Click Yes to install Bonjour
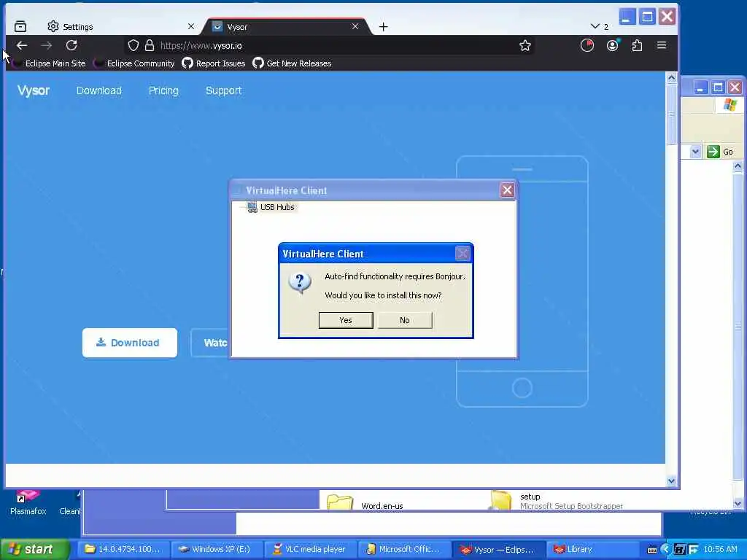The height and width of the screenshot is (560, 747). click(345, 320)
